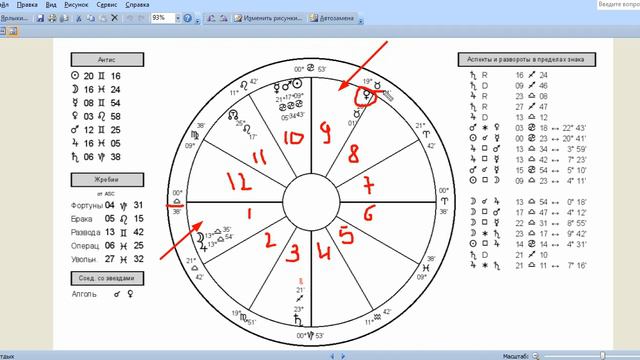This screenshot has height=360, width=640.
Task: Click the Copy icon in the toolbar
Action: click(91, 18)
